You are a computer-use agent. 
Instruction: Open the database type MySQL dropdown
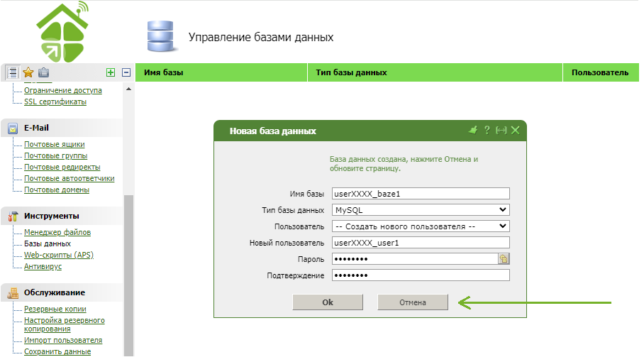[x=421, y=210]
